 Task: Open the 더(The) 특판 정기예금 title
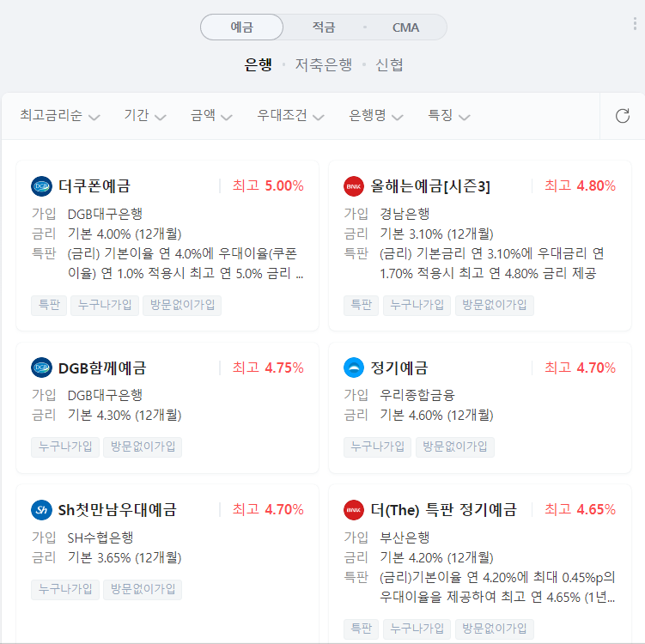pos(443,510)
